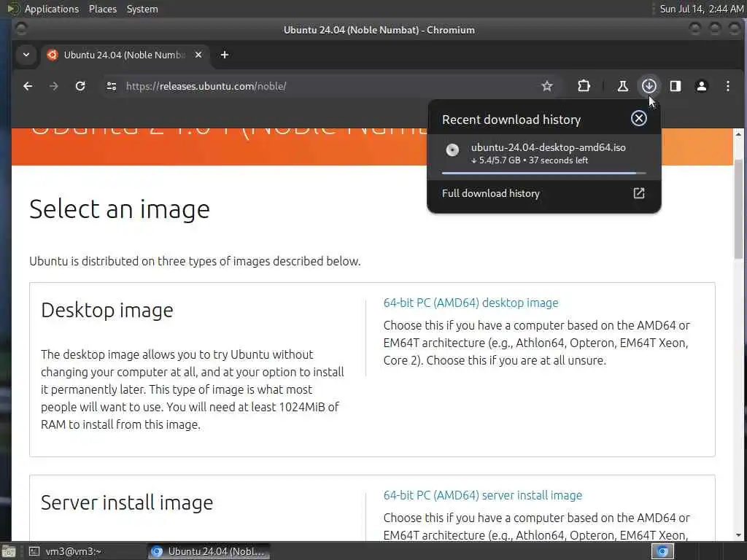Go back using the back arrow
Image resolution: width=747 pixels, height=560 pixels.
[28, 86]
